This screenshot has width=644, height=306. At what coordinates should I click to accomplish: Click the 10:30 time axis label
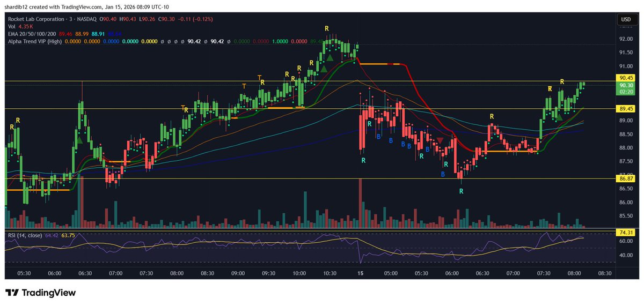point(330,273)
